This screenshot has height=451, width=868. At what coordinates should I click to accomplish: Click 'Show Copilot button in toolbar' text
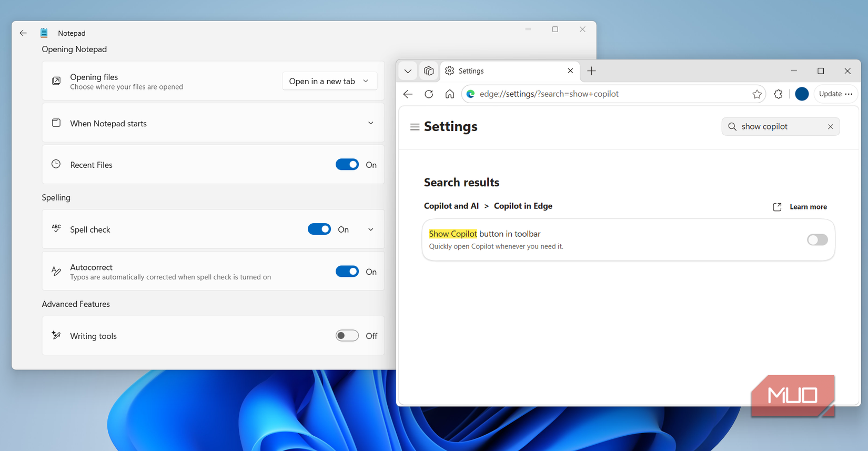point(485,234)
